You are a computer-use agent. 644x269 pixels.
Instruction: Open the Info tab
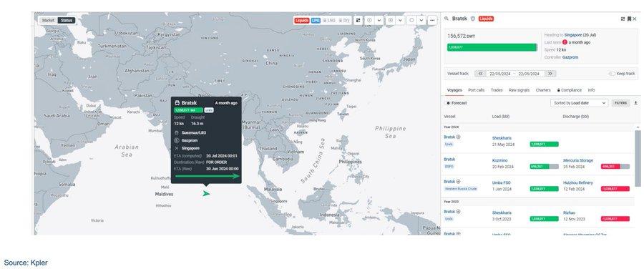(x=591, y=90)
